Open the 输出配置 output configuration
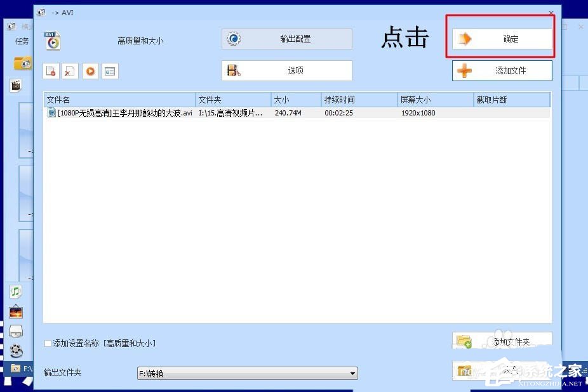 [286, 39]
